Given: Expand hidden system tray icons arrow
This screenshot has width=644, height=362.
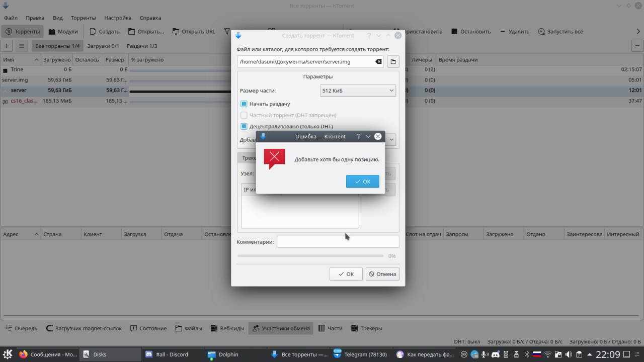Looking at the screenshot, I should pyautogui.click(x=590, y=354).
